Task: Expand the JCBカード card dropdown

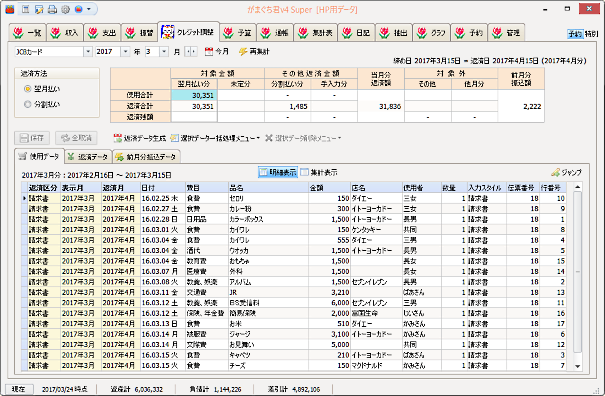Action: pos(88,51)
